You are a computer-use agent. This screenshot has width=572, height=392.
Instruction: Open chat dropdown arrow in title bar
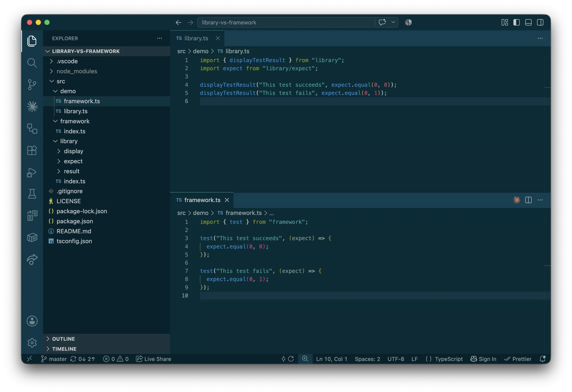coord(393,22)
